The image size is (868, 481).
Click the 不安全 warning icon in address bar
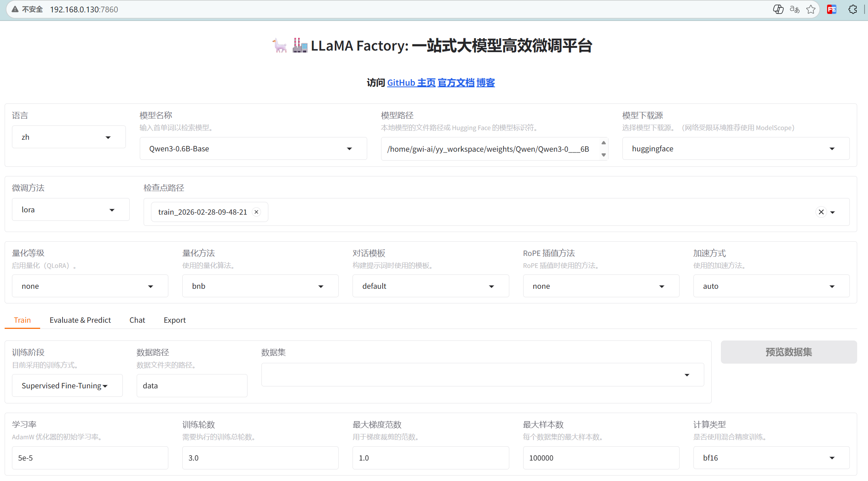(15, 9)
